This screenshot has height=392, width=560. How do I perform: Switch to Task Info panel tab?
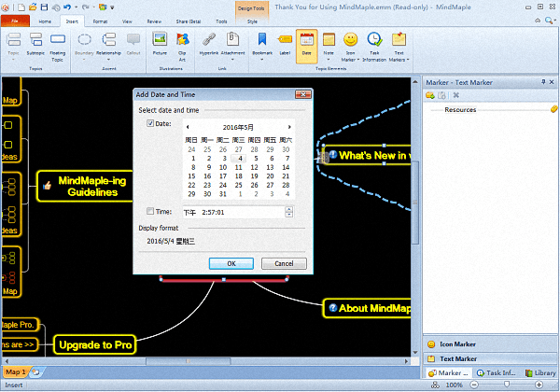497,372
